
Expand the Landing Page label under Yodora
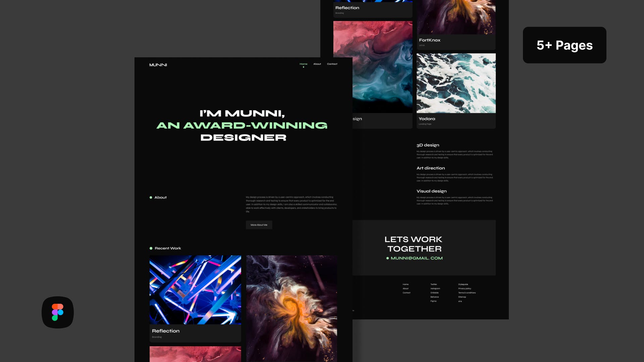pos(425,124)
